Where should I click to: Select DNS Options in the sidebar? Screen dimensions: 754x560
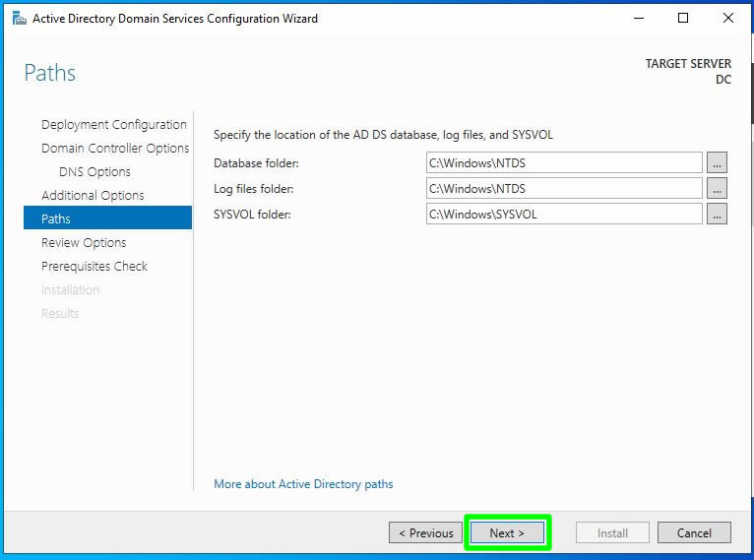(x=94, y=172)
